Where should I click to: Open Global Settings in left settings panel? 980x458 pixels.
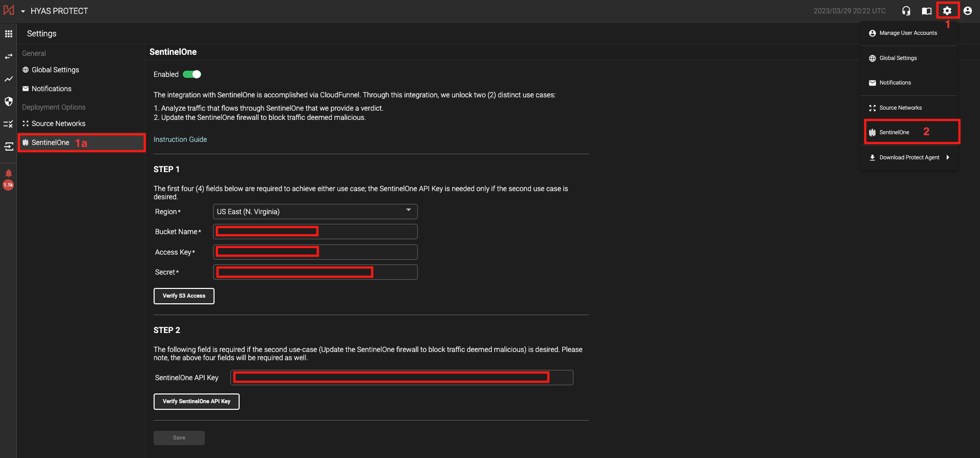point(55,70)
